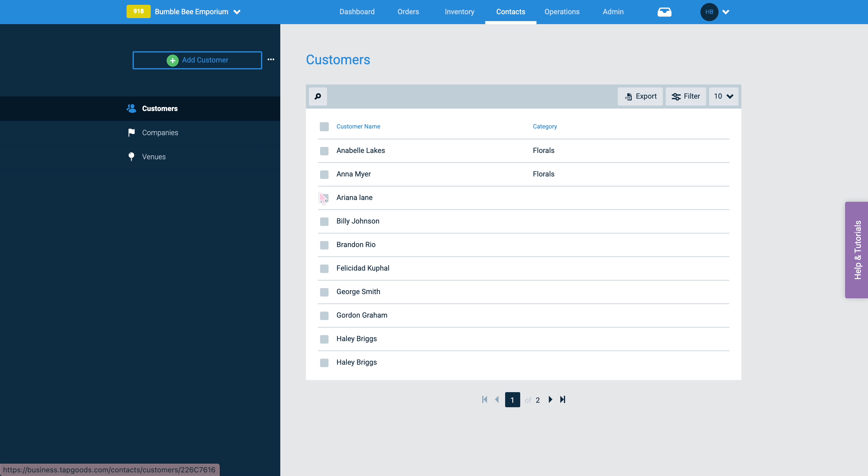Open the Filter options

pos(685,97)
